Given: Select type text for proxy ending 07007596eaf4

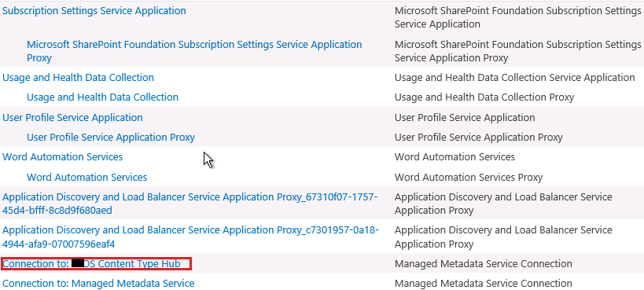Looking at the screenshot, I should 503,237.
